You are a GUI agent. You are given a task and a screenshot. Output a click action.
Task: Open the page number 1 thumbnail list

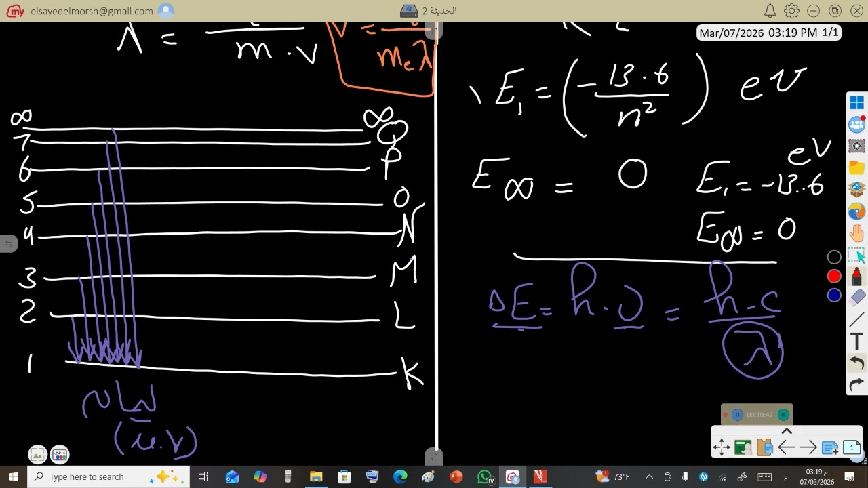tap(852, 447)
